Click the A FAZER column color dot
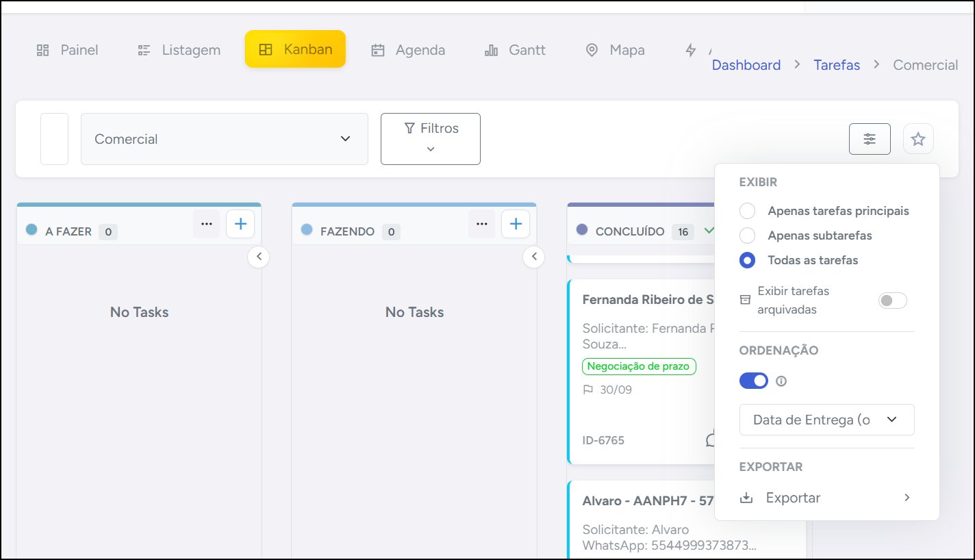This screenshot has height=560, width=975. coord(31,230)
